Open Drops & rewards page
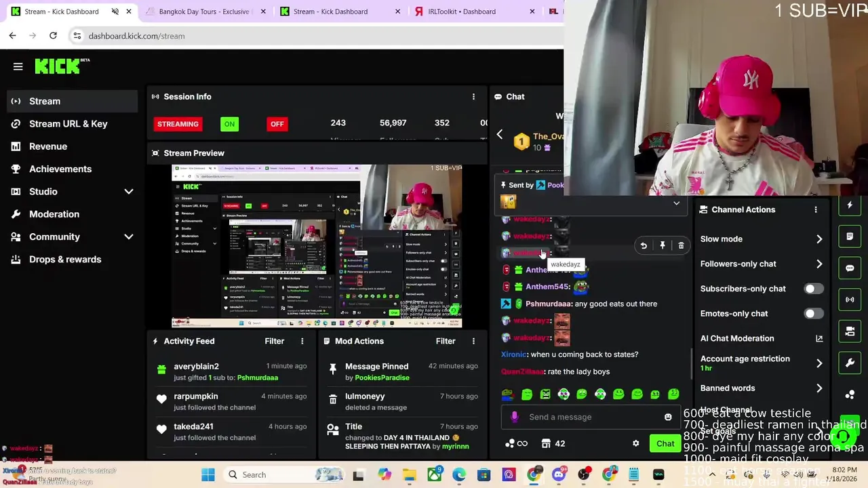868x488 pixels. tap(72, 260)
